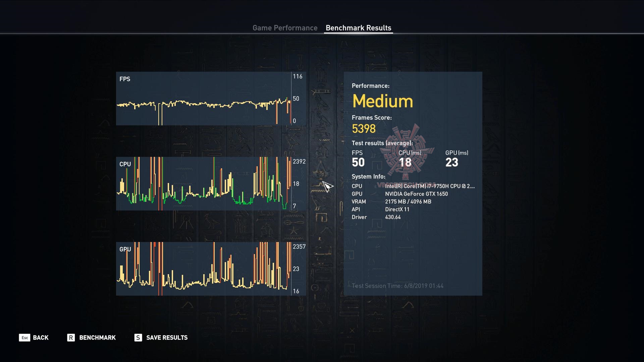Screen dimensions: 644x362
Task: Click the R key icon
Action: (x=71, y=338)
